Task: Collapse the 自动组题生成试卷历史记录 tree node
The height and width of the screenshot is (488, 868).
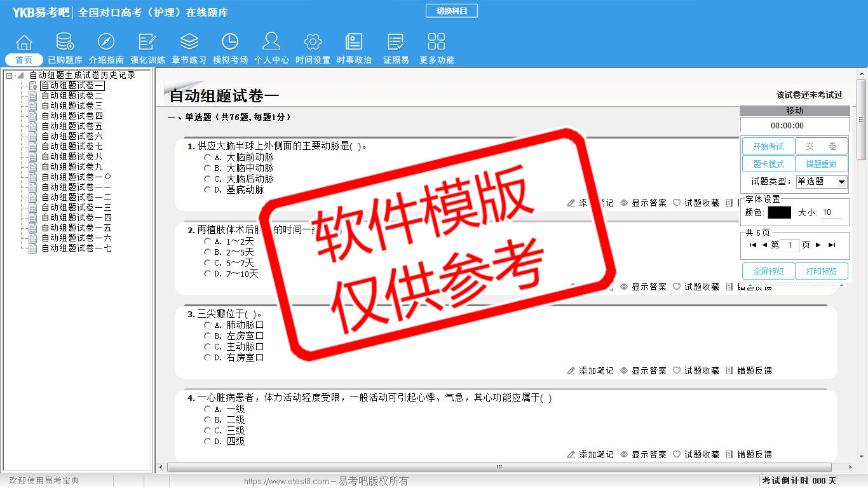Action: coord(9,76)
